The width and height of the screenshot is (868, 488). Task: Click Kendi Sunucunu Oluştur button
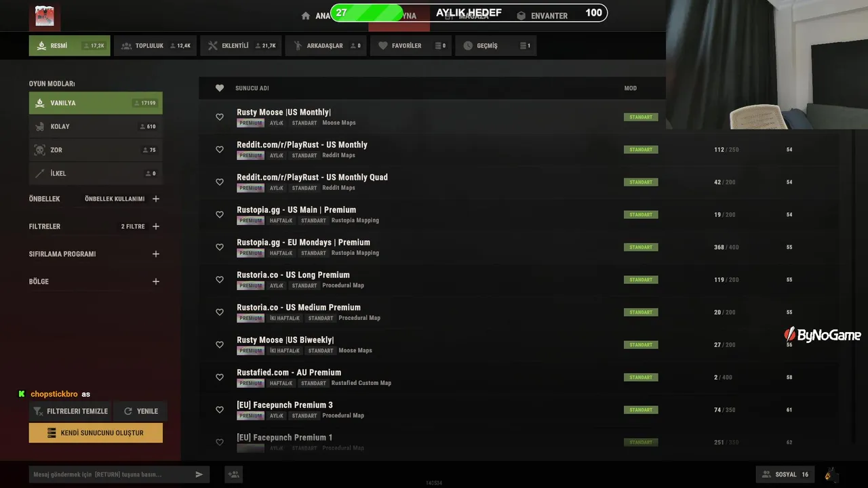[x=96, y=432]
